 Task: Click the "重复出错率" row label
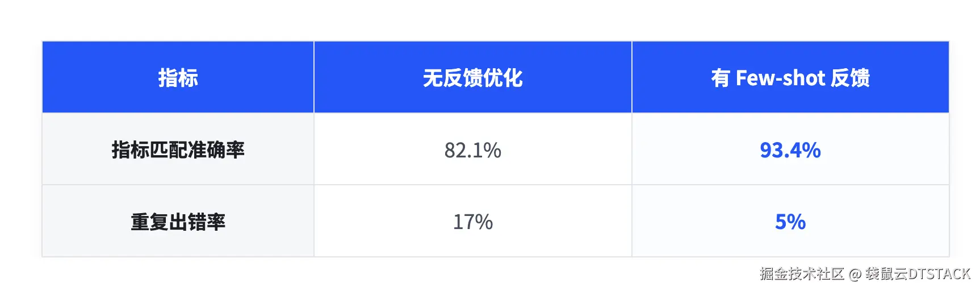[178, 222]
